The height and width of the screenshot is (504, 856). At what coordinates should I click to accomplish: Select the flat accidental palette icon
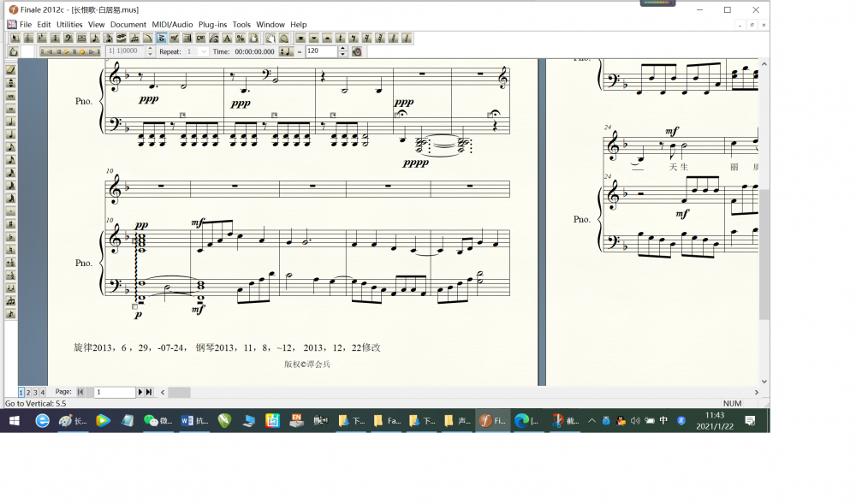(x=11, y=237)
